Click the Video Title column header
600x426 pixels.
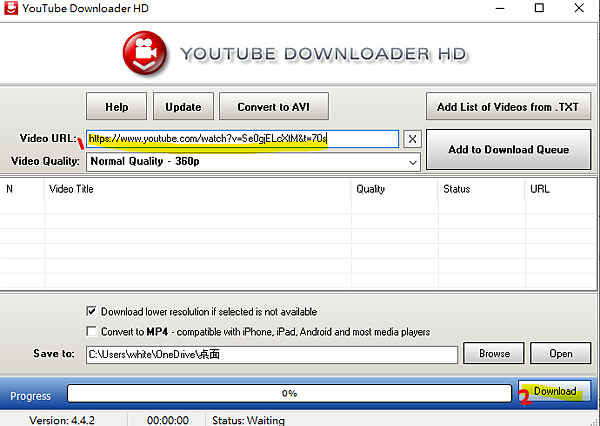(x=197, y=189)
